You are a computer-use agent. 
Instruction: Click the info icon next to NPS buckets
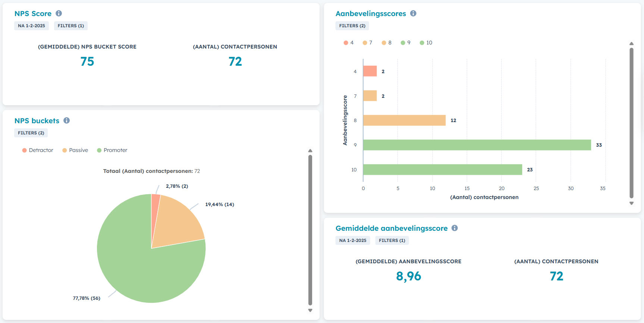(x=66, y=121)
